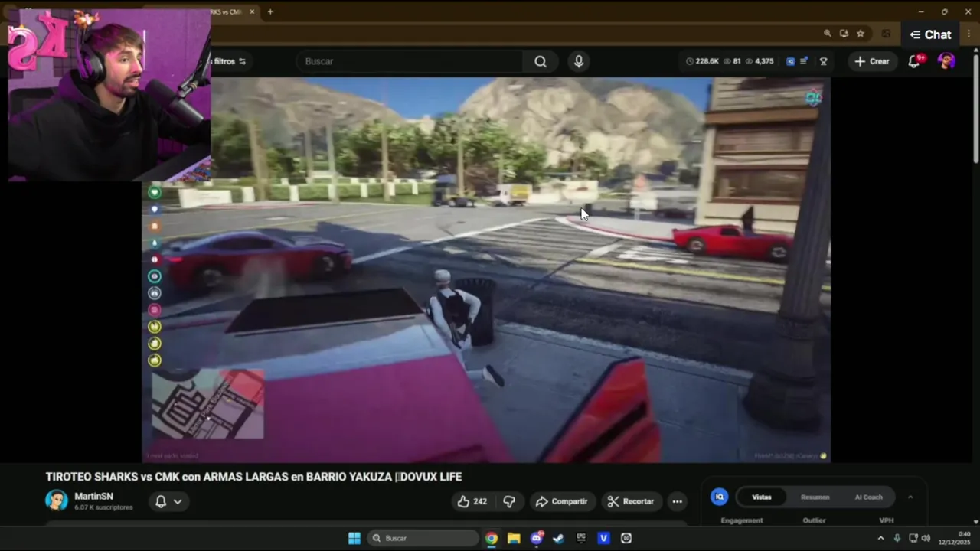The image size is (980, 551).
Task: Click the YouTube Buscar search field
Action: tap(410, 61)
